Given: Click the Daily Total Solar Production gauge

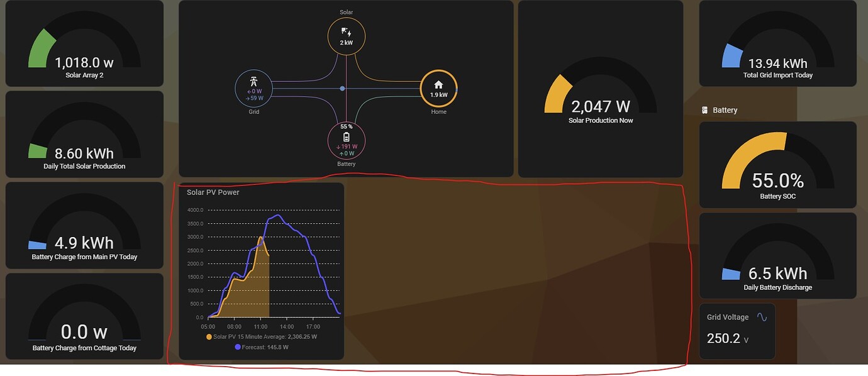Looking at the screenshot, I should (84, 134).
